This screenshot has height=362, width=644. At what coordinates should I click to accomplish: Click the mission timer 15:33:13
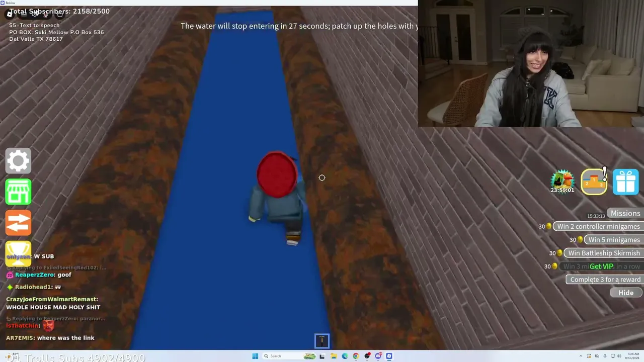[596, 216]
